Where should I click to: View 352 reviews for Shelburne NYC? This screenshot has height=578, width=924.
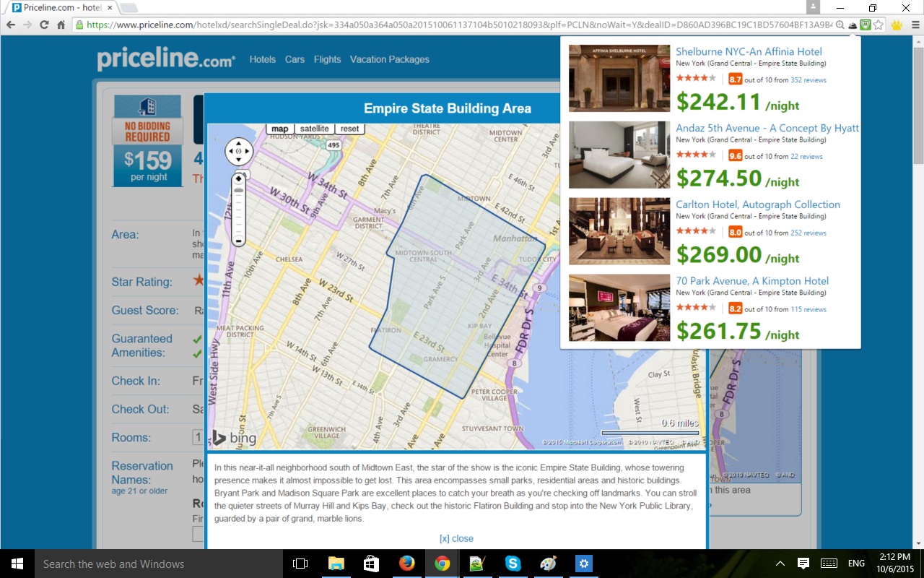(x=808, y=80)
